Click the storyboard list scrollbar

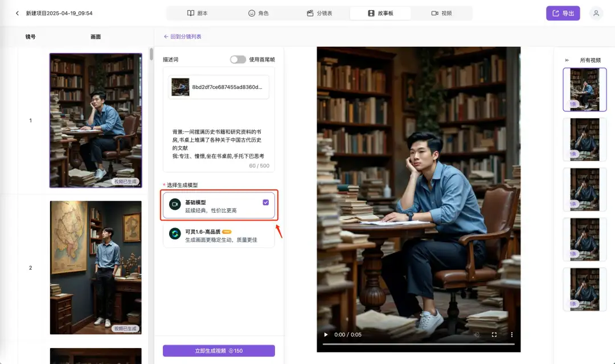click(x=151, y=54)
